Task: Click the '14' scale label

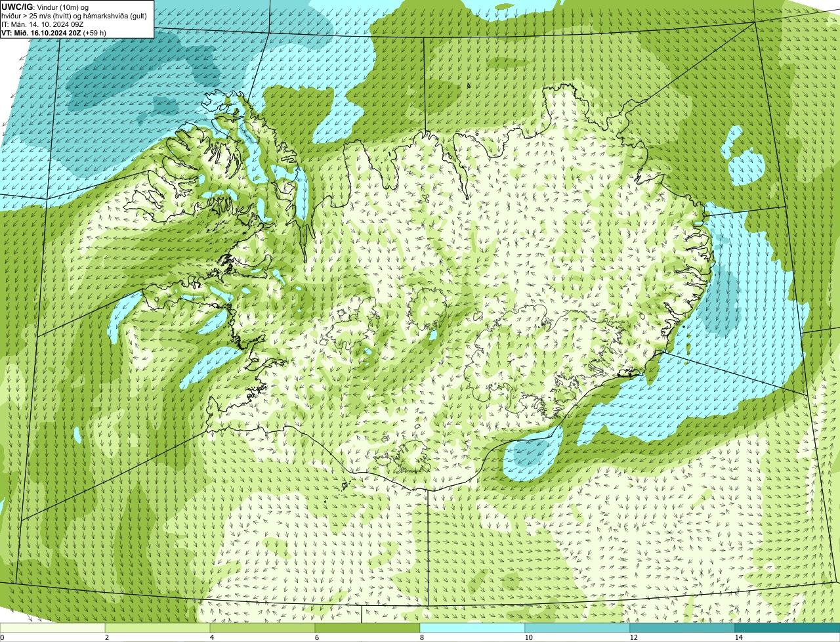Action: [x=738, y=637]
